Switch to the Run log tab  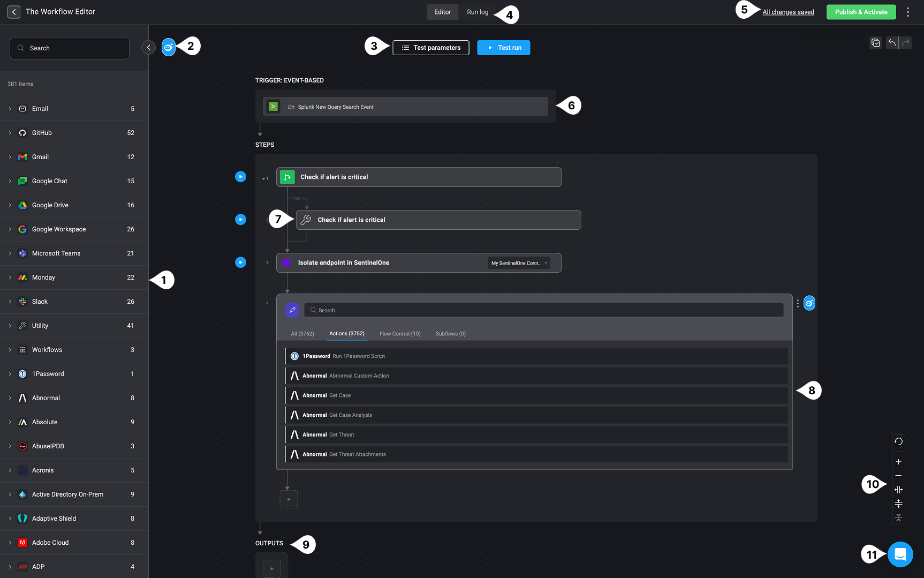click(478, 12)
